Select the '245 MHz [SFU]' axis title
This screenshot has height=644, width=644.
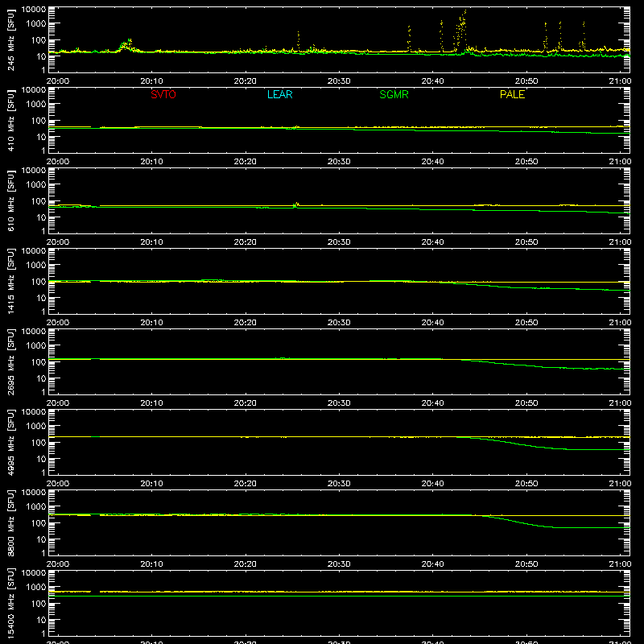click(10, 39)
